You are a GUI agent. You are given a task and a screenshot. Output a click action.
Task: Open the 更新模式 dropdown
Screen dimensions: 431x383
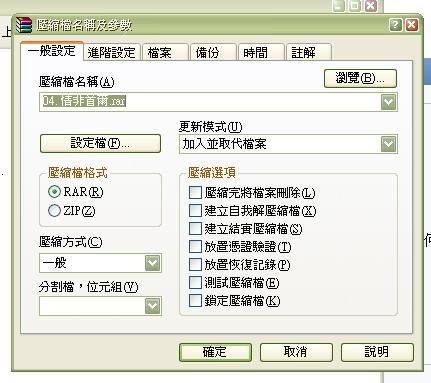[288, 144]
